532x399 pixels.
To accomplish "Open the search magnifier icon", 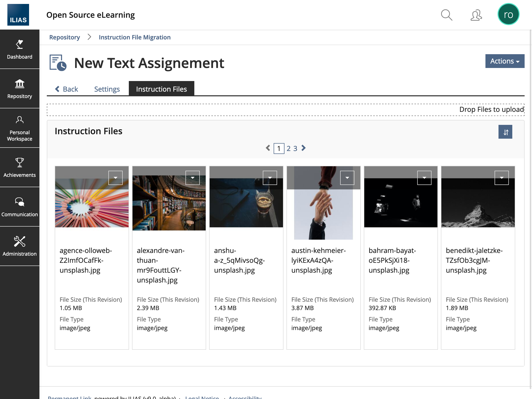I will (446, 15).
